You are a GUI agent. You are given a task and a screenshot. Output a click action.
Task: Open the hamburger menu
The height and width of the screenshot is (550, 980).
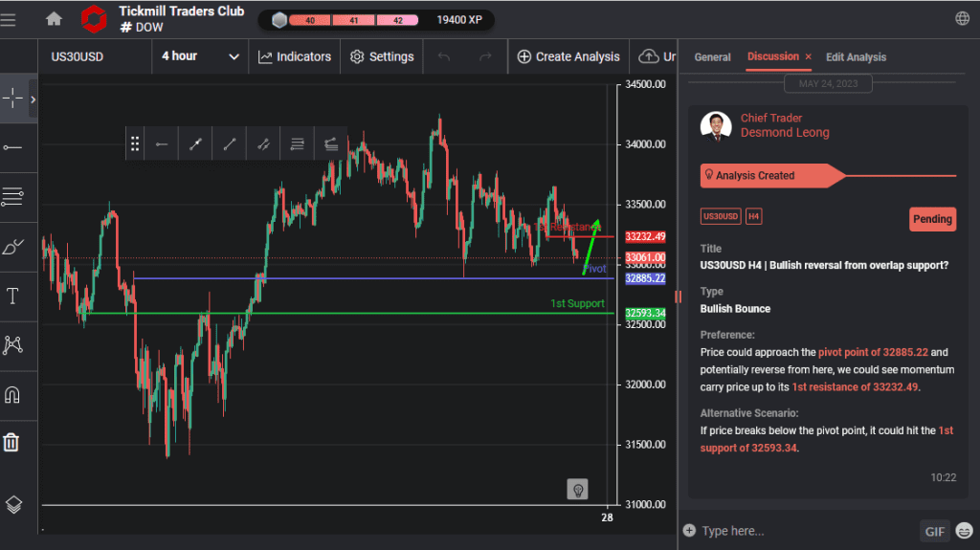8,20
